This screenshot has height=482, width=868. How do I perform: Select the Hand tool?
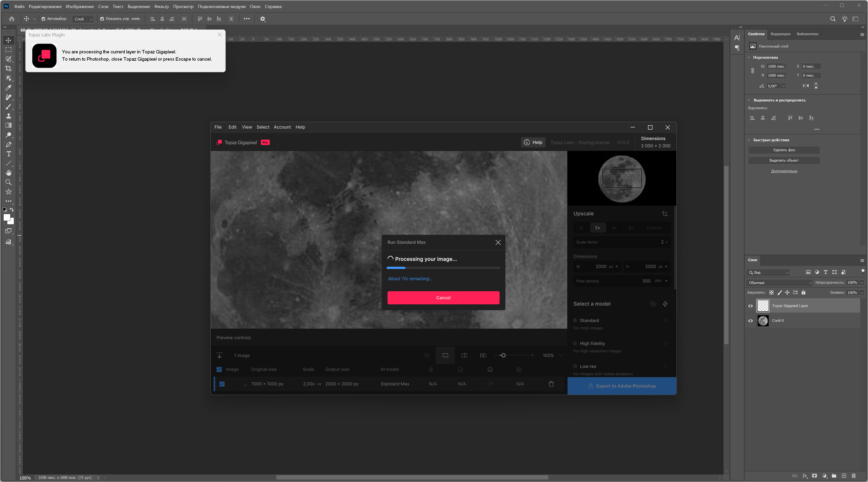click(x=8, y=173)
